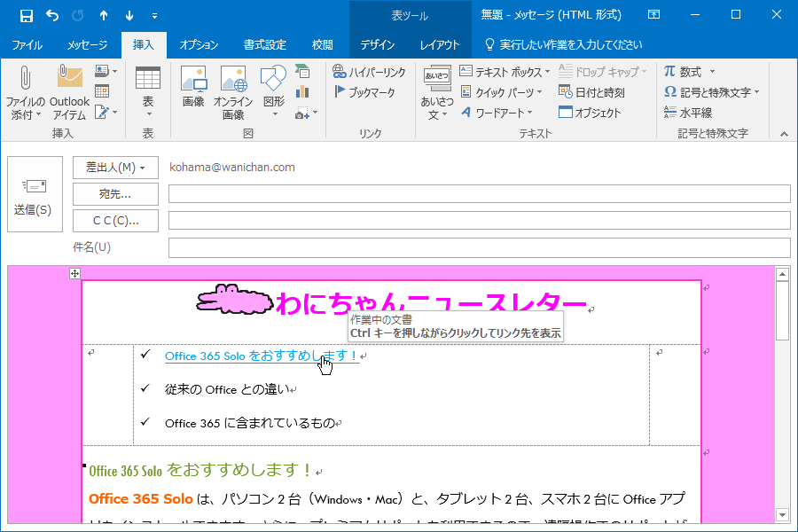Click the 送信(S) send button
Screen dimensions: 798x532
(35, 194)
